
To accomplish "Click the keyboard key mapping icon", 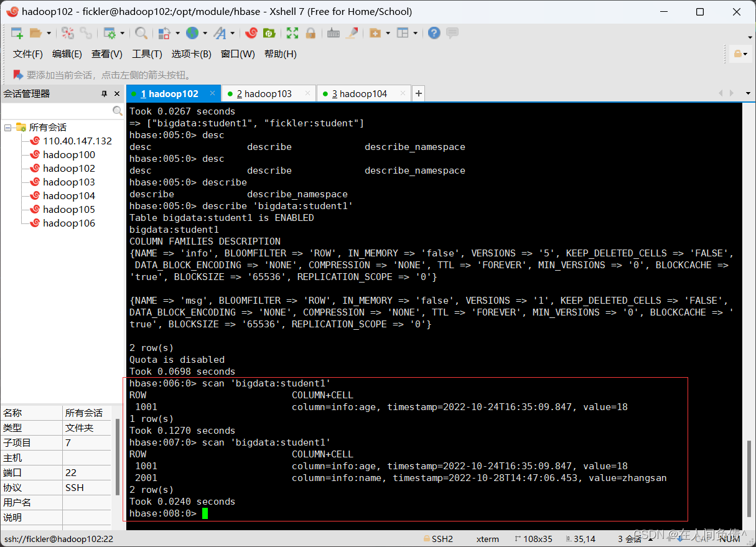I will coord(334,33).
